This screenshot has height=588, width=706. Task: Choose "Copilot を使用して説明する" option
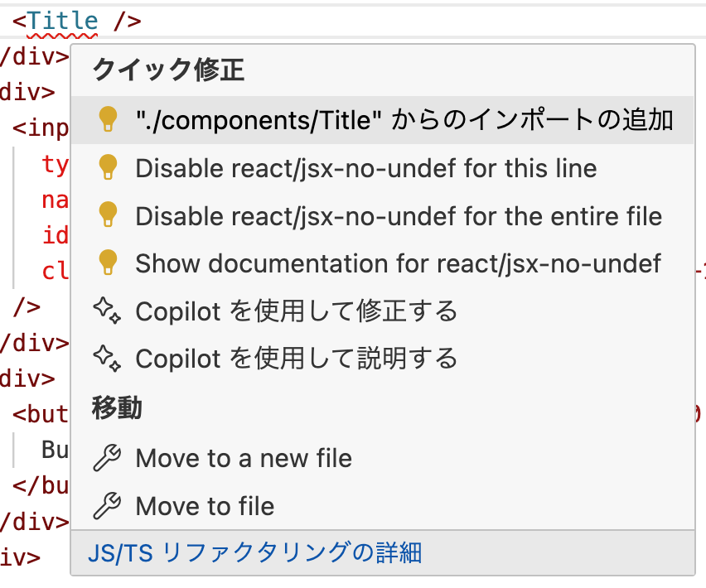296,359
